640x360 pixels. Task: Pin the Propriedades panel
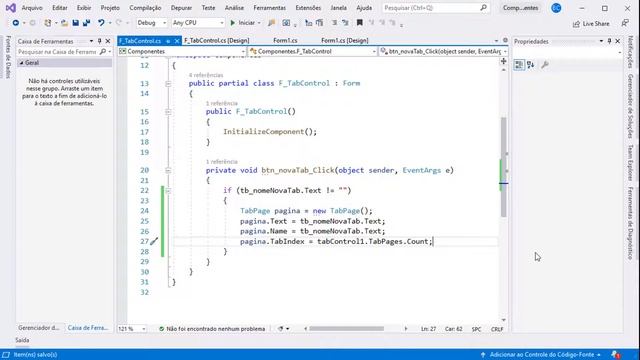[609, 41]
